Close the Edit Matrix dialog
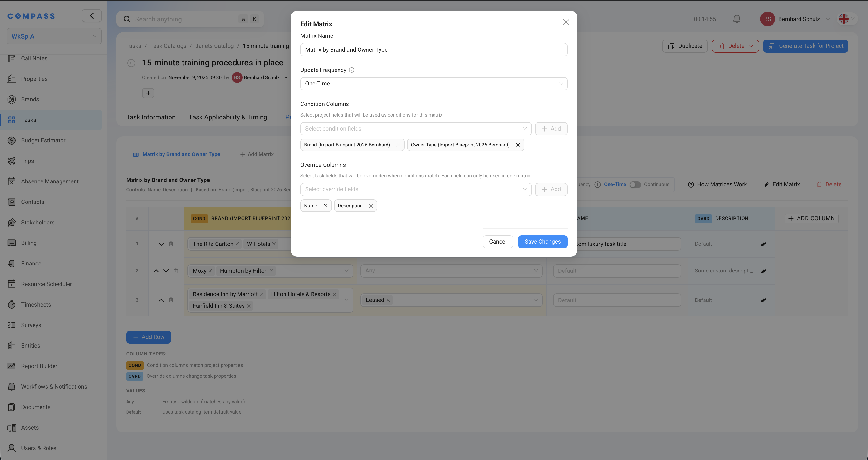The image size is (868, 460). (566, 22)
